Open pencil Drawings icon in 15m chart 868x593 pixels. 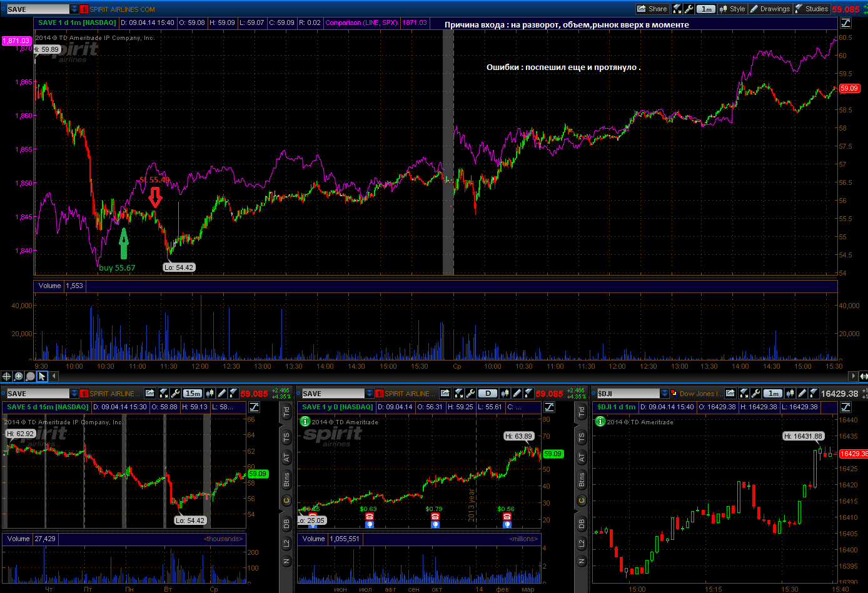[x=221, y=393]
